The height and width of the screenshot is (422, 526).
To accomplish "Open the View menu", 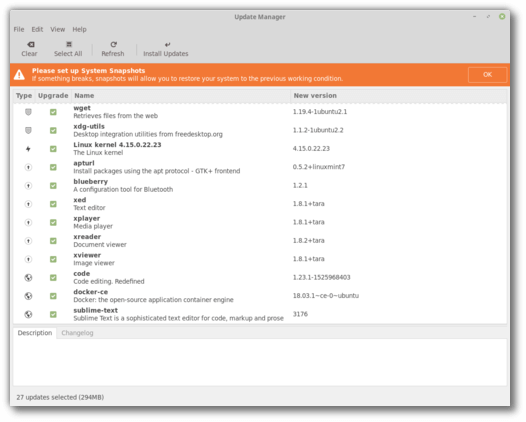I will click(58, 30).
